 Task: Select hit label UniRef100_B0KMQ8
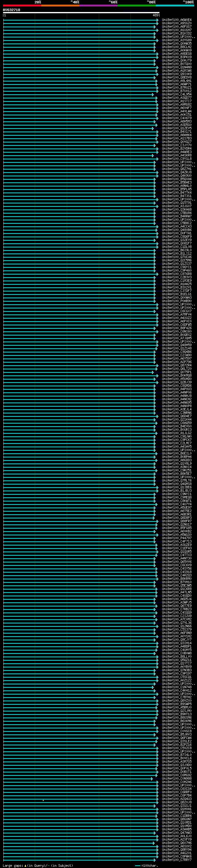click(x=177, y=375)
